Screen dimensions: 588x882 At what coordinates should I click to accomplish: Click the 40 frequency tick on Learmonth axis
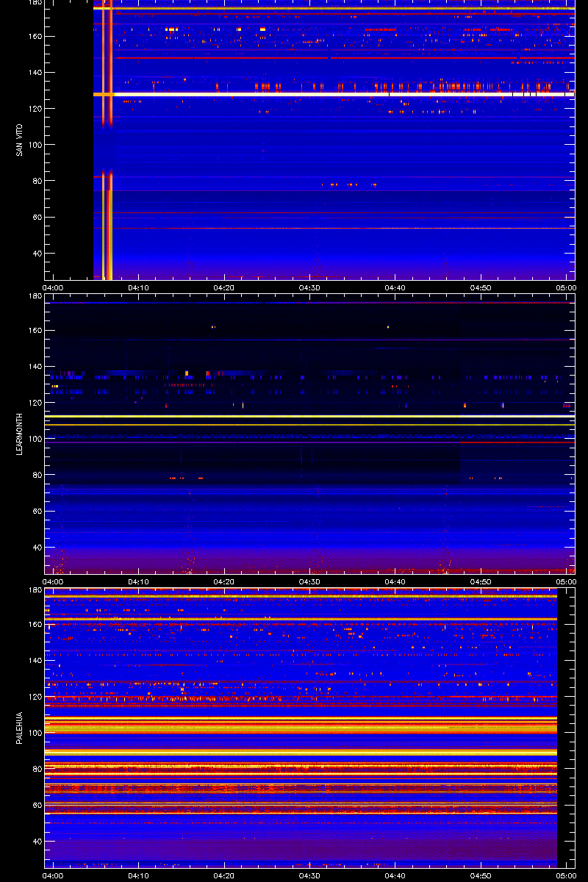point(37,548)
